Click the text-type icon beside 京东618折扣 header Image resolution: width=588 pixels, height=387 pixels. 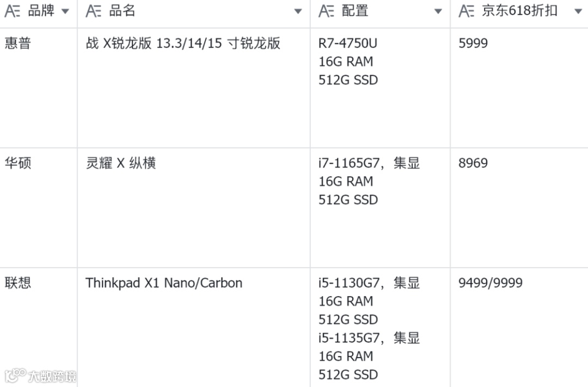466,11
